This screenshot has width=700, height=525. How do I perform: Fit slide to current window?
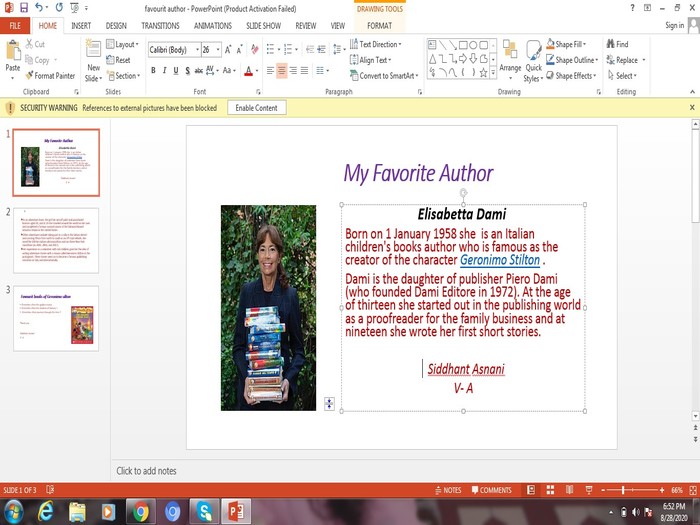(x=693, y=490)
